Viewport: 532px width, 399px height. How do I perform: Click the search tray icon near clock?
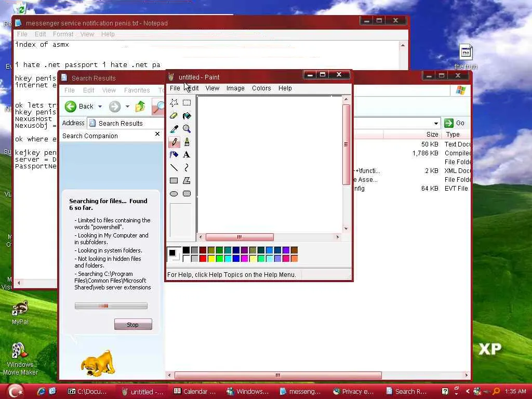496,391
